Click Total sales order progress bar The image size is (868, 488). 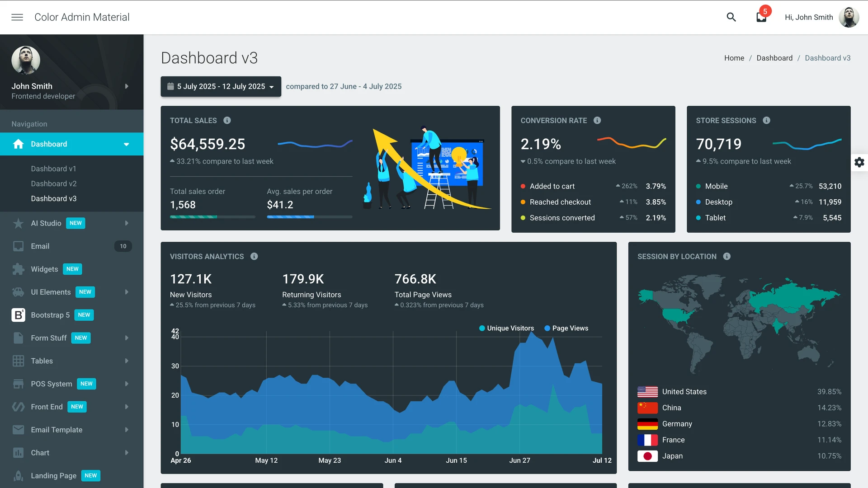(x=212, y=217)
